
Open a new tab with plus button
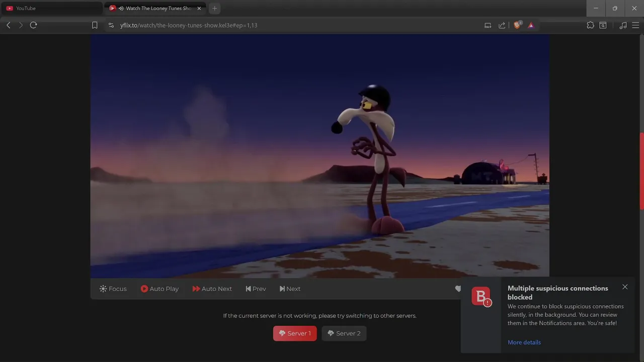[215, 8]
